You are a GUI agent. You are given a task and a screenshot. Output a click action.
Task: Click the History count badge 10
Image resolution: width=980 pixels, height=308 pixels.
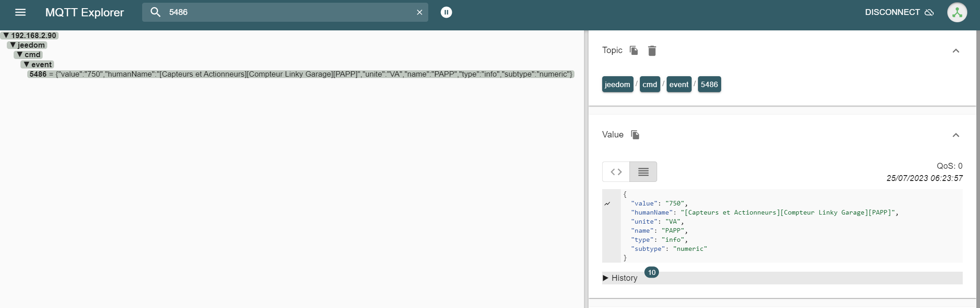(x=652, y=272)
